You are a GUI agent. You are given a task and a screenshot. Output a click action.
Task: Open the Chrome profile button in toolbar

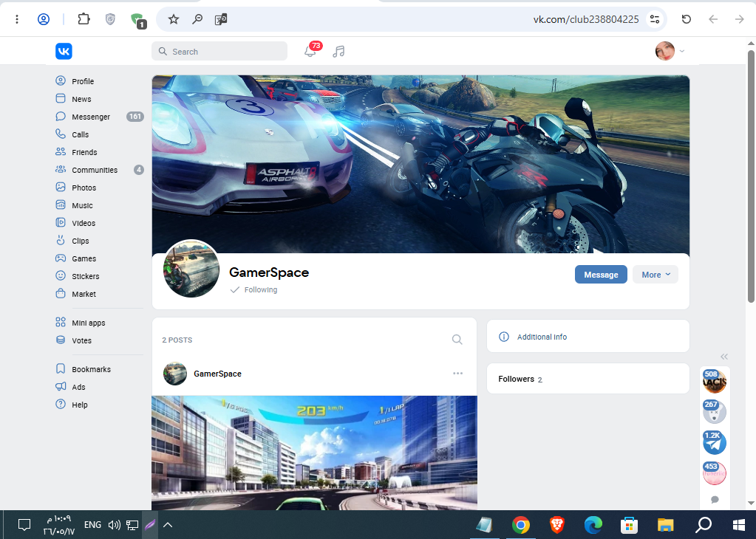click(44, 19)
